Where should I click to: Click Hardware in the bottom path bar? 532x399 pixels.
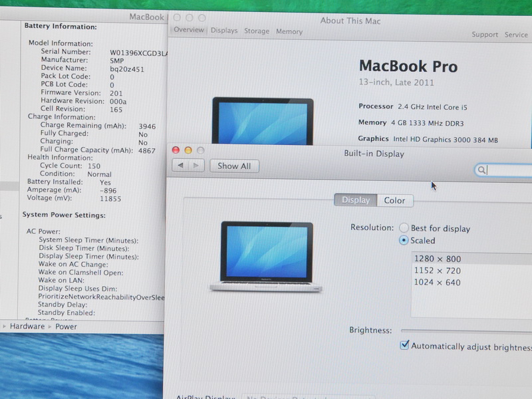point(27,327)
